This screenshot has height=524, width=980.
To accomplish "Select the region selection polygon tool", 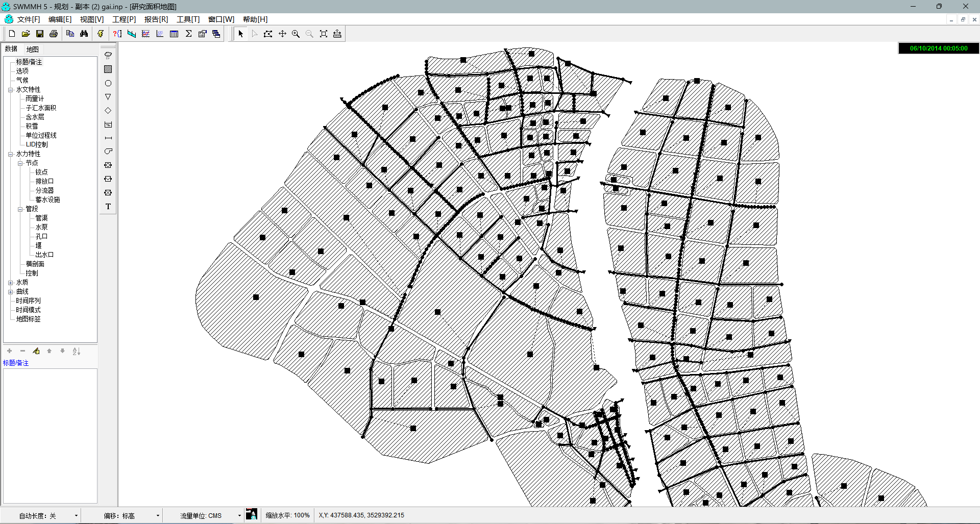I will point(268,34).
